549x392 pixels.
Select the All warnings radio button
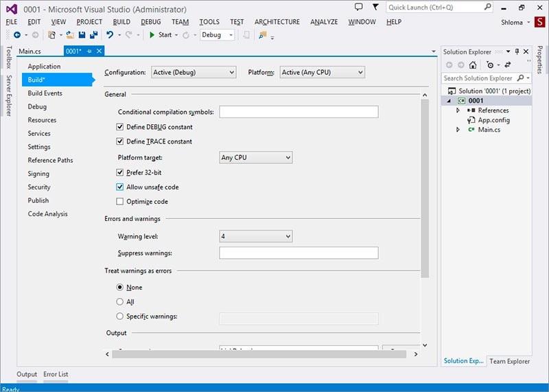point(119,301)
